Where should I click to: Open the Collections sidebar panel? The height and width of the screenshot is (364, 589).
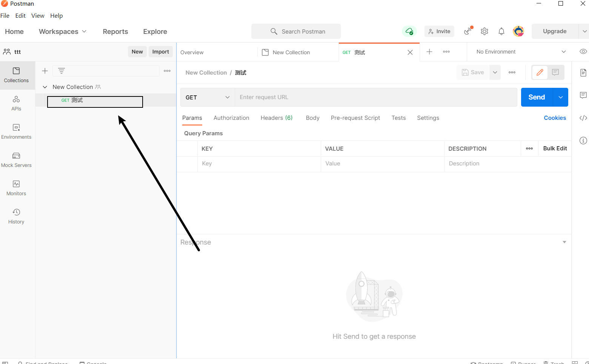(x=16, y=75)
